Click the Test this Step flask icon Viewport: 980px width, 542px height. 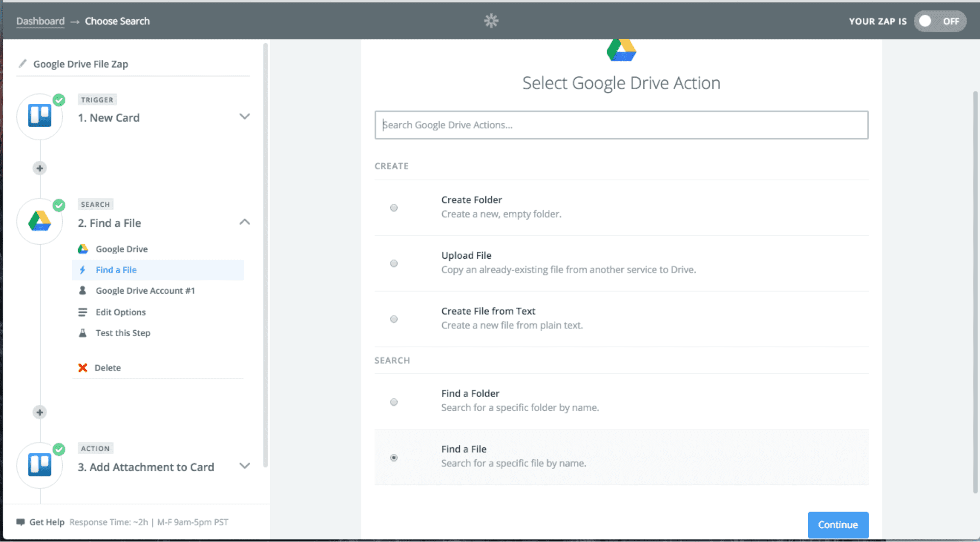pyautogui.click(x=82, y=332)
